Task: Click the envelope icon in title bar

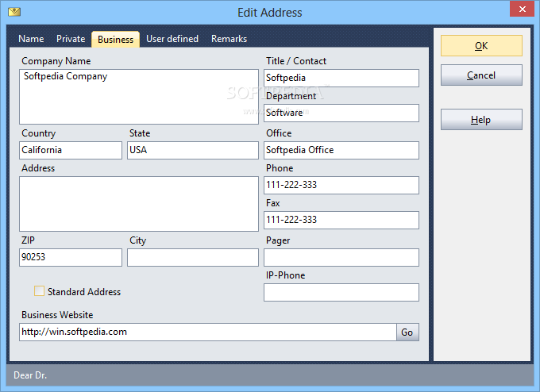Action: click(x=14, y=12)
